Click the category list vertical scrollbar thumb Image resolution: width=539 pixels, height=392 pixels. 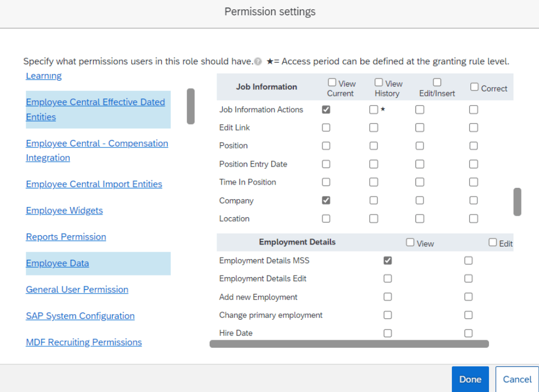(x=191, y=106)
